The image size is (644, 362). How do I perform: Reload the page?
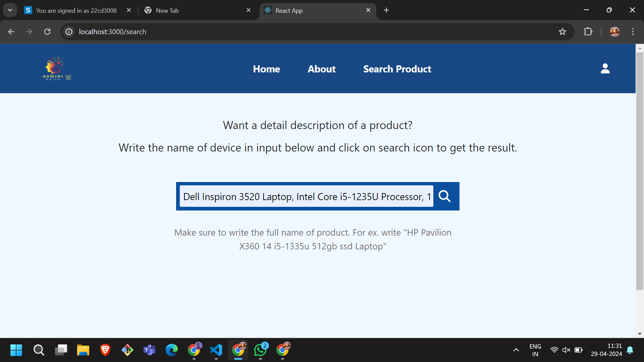[x=47, y=32]
